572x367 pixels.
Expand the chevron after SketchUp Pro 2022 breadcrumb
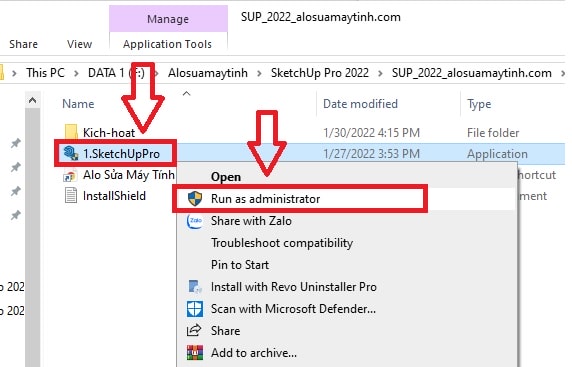tap(380, 73)
